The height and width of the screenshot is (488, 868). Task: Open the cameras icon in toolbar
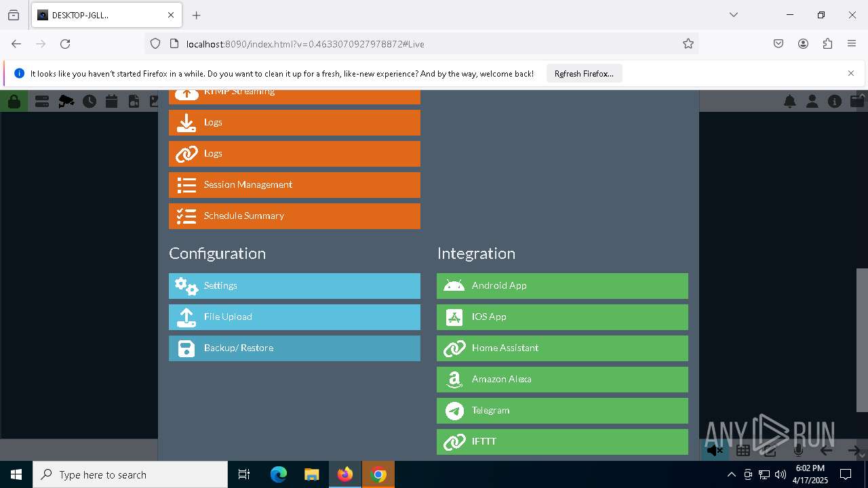pyautogui.click(x=66, y=102)
